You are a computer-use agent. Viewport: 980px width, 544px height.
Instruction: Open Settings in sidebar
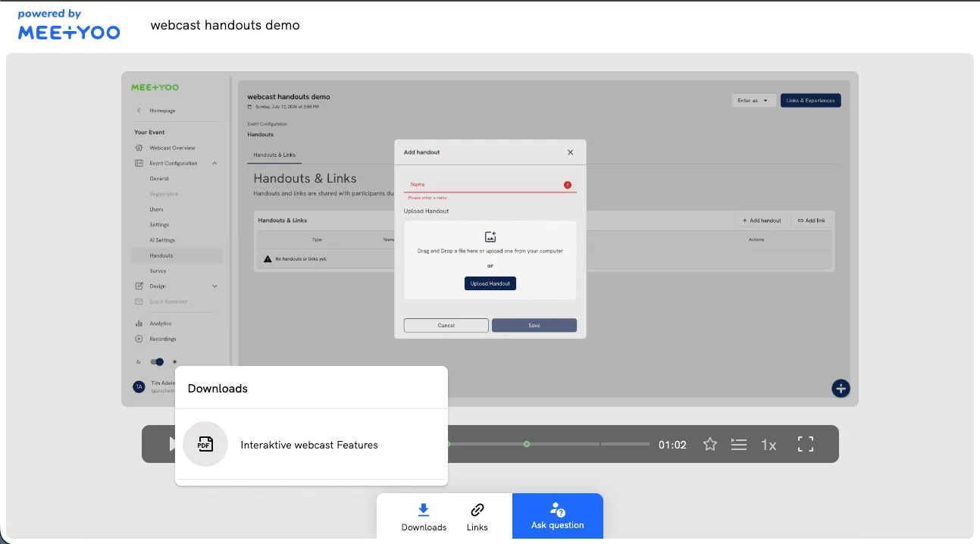(159, 225)
